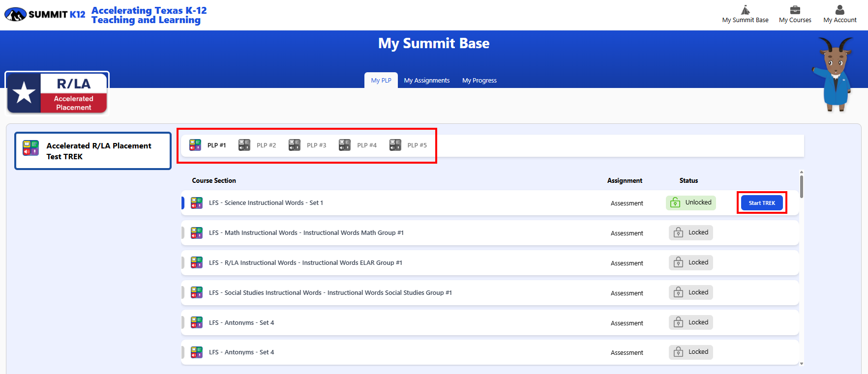Screen dimensions: 868x374
Task: Click the padlock icon in the Social Studies row
Action: click(678, 292)
